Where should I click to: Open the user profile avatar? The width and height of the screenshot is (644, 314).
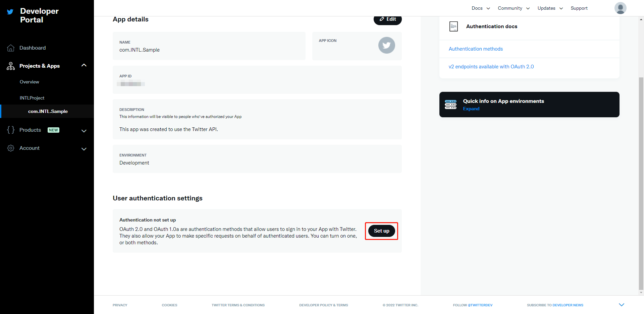(620, 8)
